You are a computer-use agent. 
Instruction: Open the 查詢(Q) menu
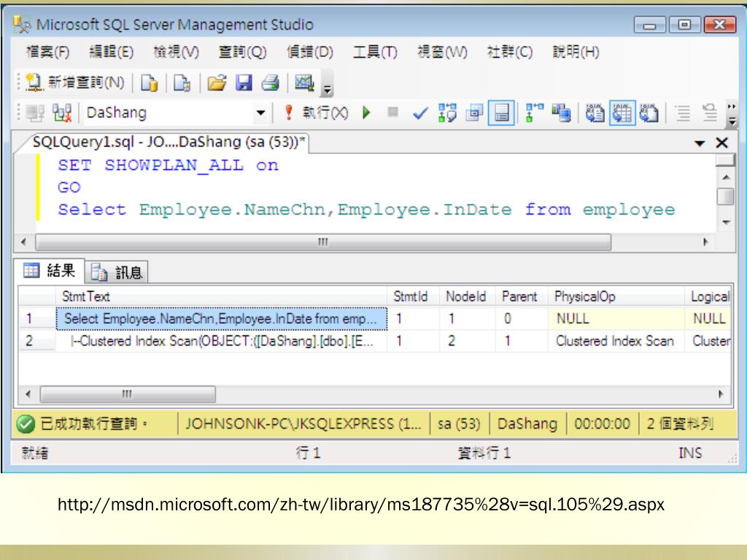242,52
